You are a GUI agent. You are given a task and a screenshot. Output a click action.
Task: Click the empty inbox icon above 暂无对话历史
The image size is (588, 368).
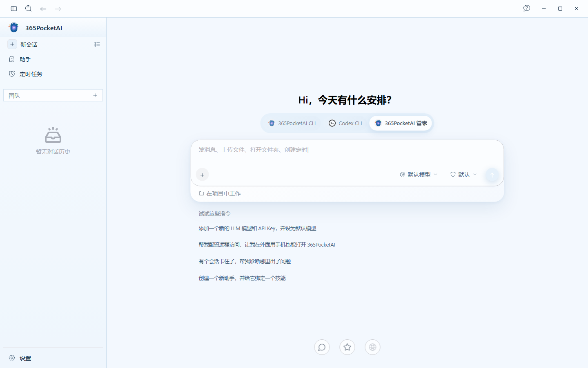pyautogui.click(x=53, y=135)
